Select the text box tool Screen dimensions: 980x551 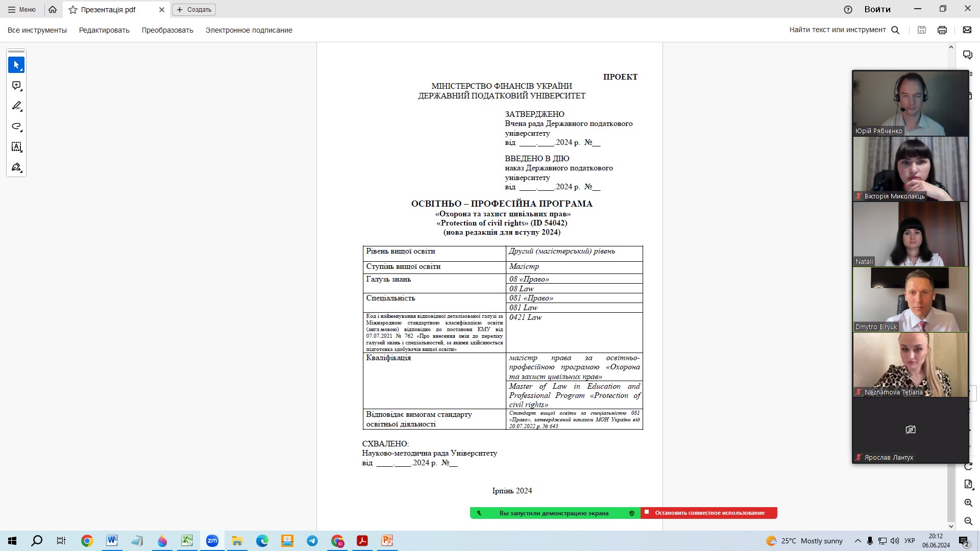(16, 147)
